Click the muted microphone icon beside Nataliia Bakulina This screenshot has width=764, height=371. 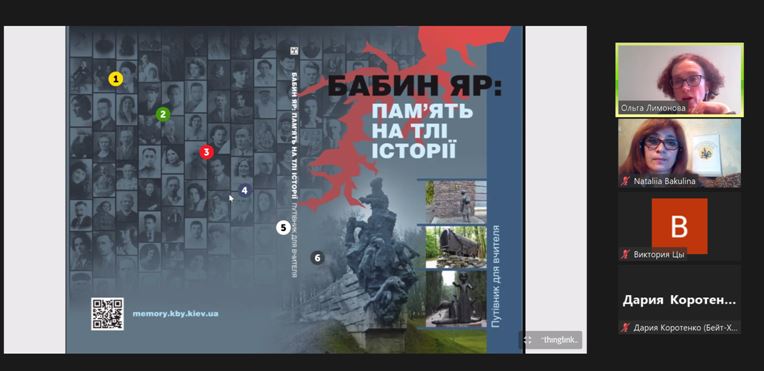click(625, 181)
